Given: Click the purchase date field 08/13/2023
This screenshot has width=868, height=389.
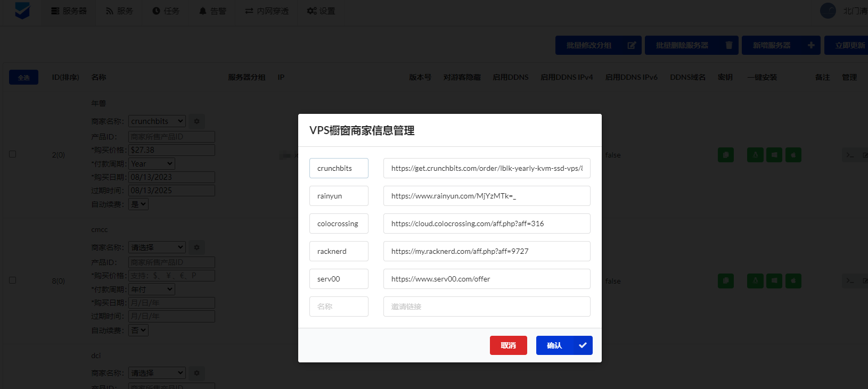Looking at the screenshot, I should pyautogui.click(x=171, y=177).
